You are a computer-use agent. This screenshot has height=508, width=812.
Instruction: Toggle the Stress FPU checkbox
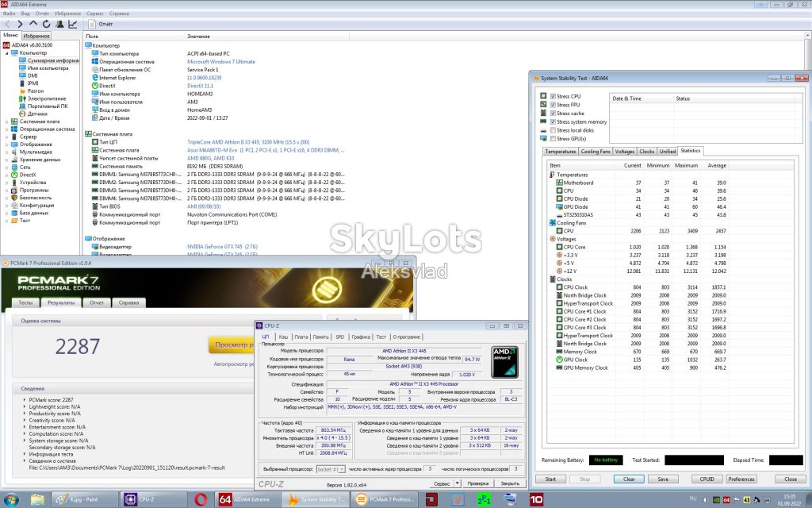pos(553,105)
